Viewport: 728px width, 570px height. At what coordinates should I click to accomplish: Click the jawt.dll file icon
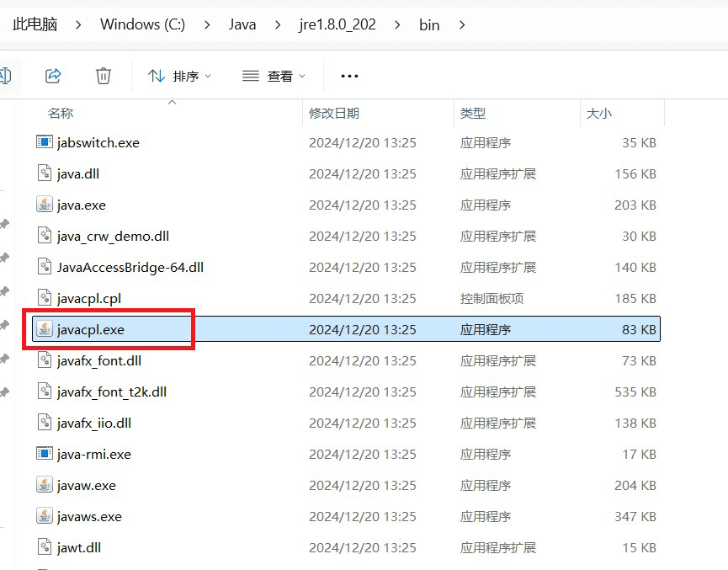pos(44,546)
